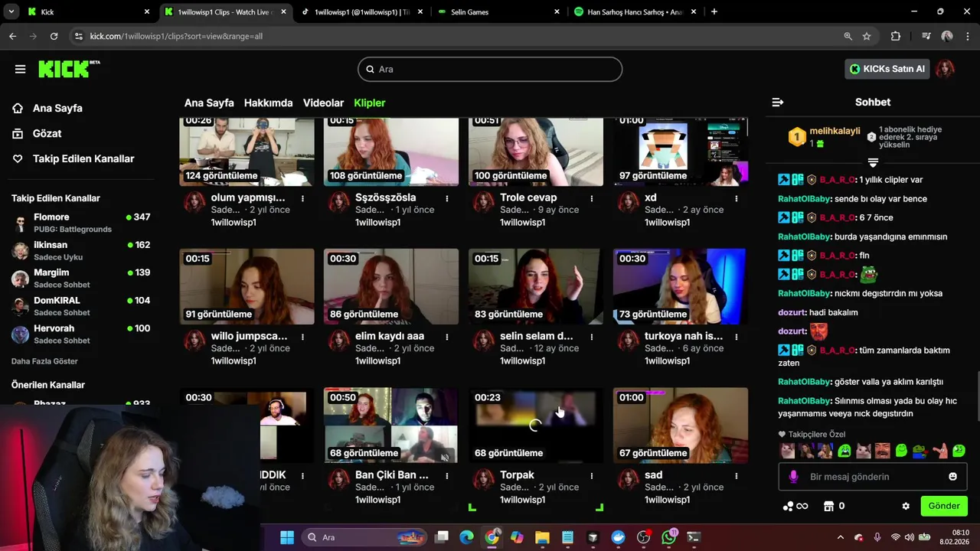Play the elim kaydı aaa clip thumbnail
This screenshot has width=980, height=551.
click(x=391, y=286)
